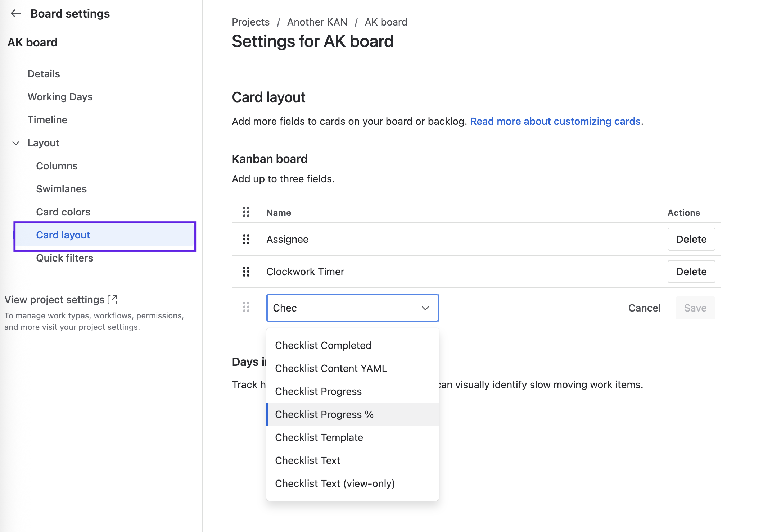Viewport: 772px width, 532px height.
Task: Click the back arrow beside Board settings
Action: pyautogui.click(x=16, y=14)
